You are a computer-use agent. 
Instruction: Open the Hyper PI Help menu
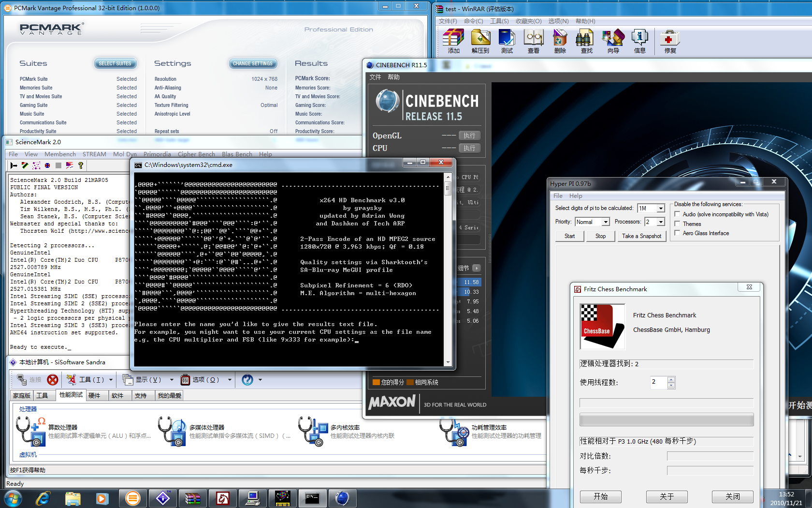576,195
